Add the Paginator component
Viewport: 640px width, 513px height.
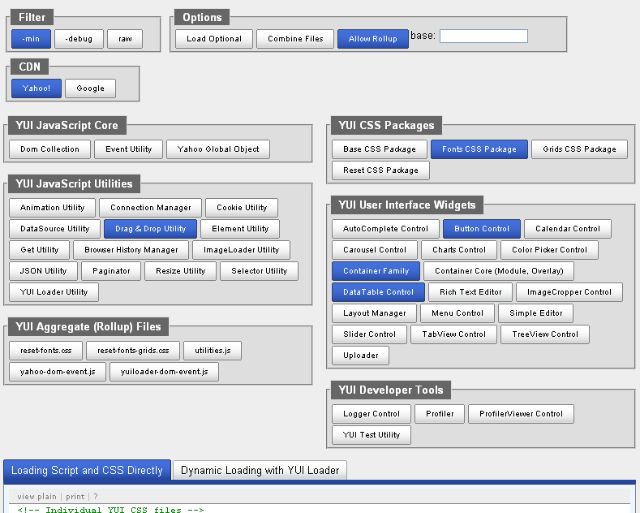click(x=111, y=271)
